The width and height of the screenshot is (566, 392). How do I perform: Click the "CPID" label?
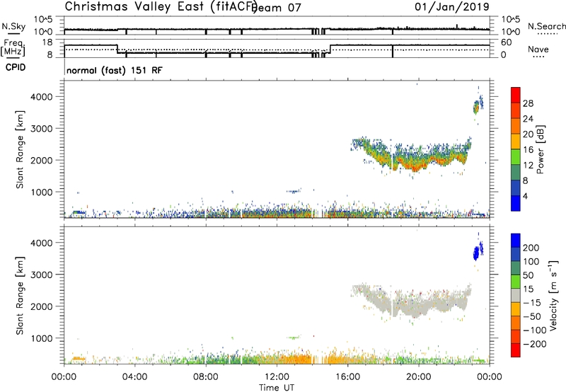click(16, 67)
